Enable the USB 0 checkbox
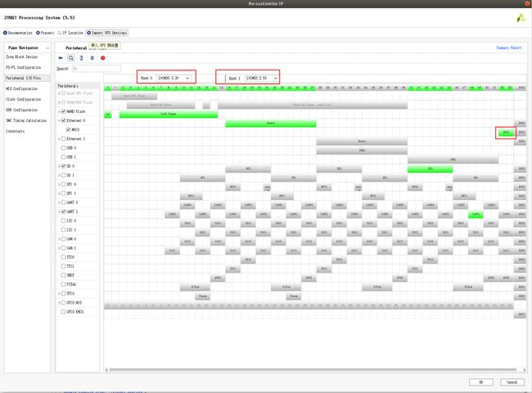Image resolution: width=532 pixels, height=393 pixels. 64,148
